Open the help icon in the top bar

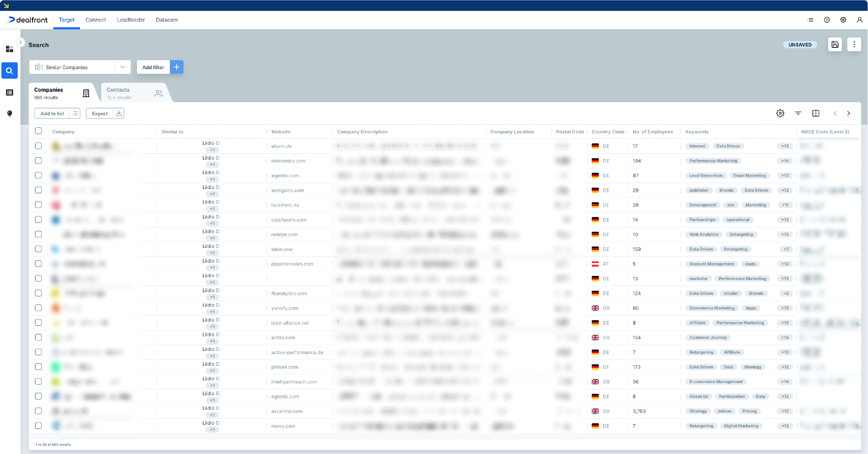827,20
